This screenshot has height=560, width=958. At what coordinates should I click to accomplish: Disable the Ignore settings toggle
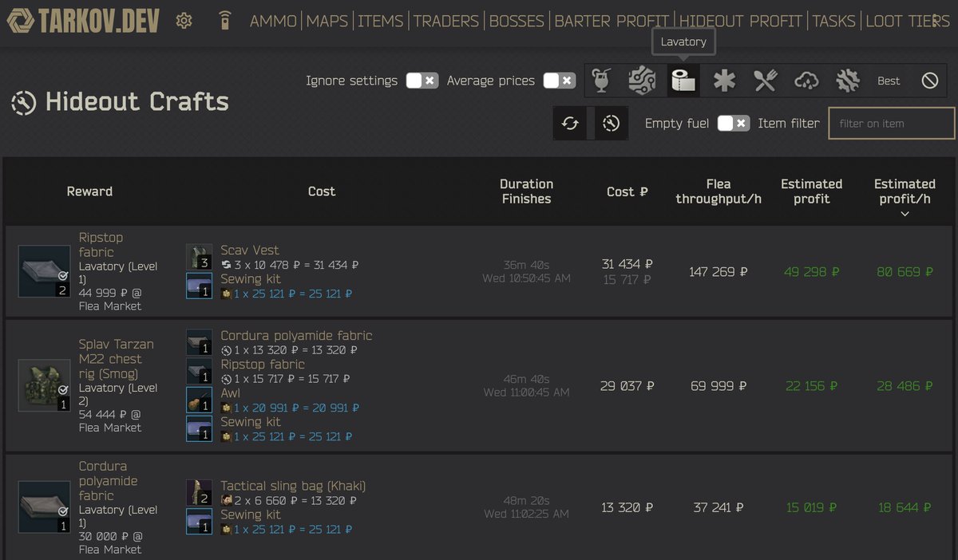click(x=422, y=81)
